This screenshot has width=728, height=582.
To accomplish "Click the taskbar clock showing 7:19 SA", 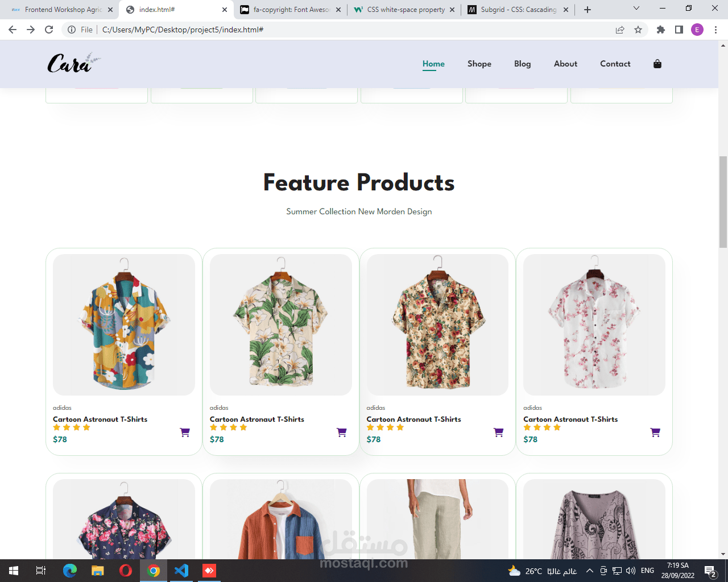I will coord(677,571).
